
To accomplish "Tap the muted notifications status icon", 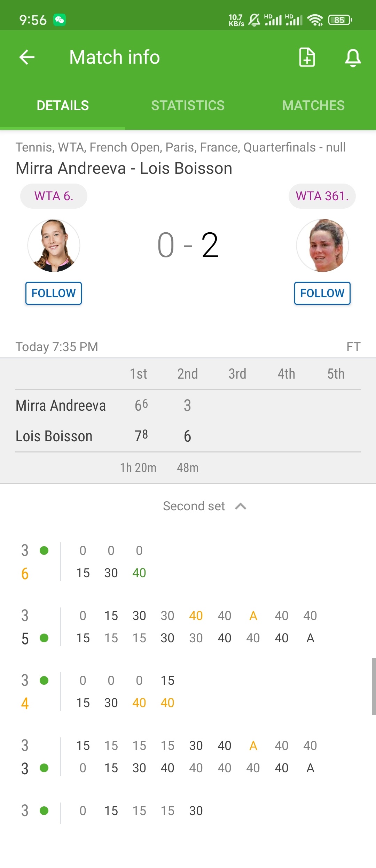I will (254, 20).
